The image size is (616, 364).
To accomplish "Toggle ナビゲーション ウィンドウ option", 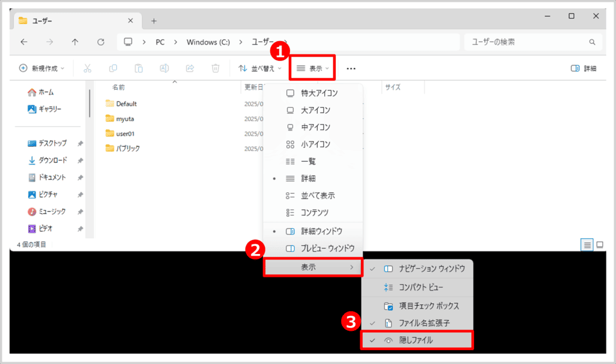I will pyautogui.click(x=417, y=269).
